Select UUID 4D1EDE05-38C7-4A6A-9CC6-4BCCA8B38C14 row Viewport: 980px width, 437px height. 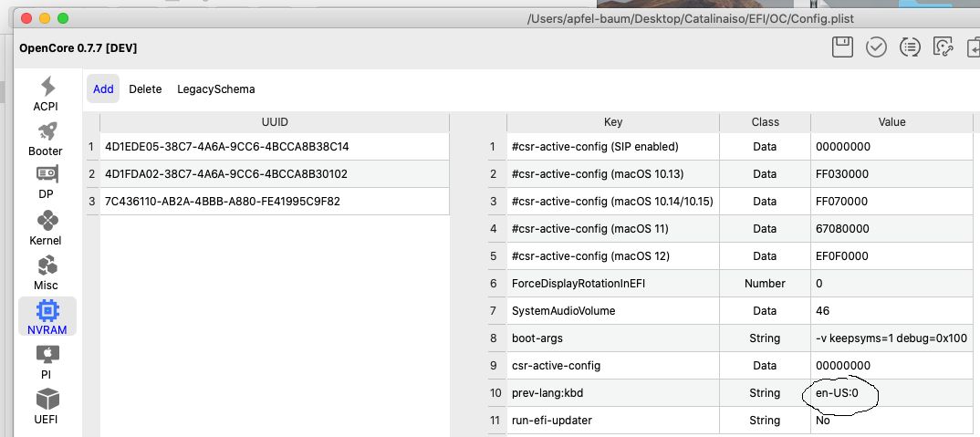click(226, 146)
